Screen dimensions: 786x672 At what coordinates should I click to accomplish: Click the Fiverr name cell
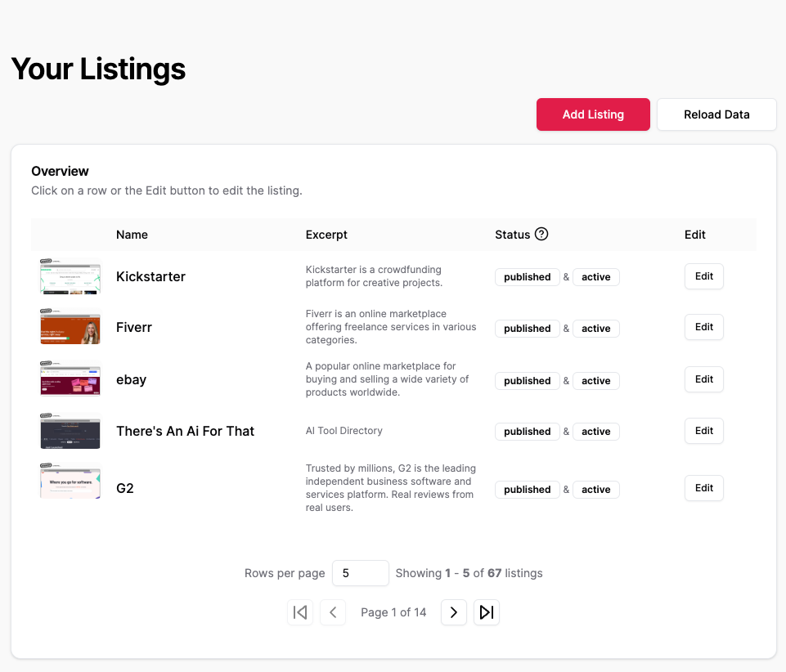coord(134,327)
